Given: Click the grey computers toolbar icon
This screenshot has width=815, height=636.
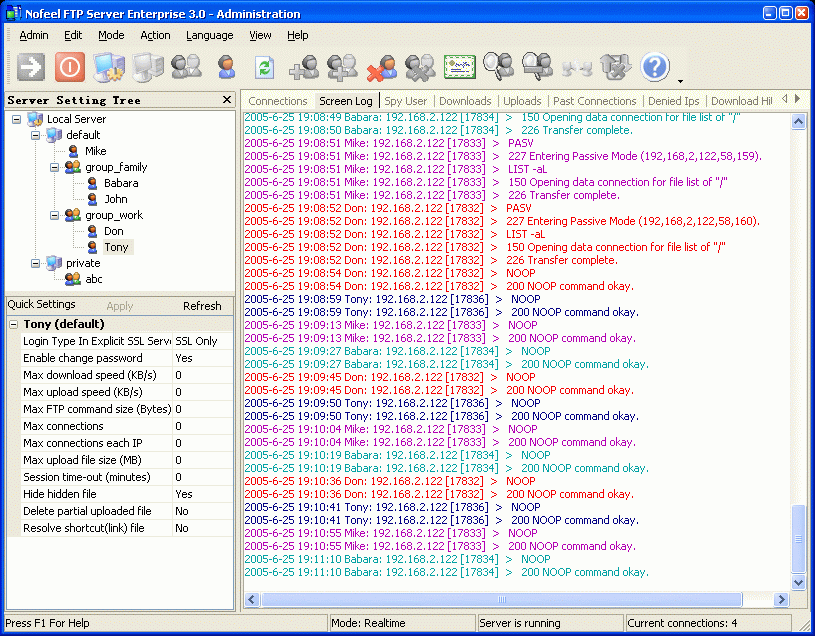Looking at the screenshot, I should point(148,68).
